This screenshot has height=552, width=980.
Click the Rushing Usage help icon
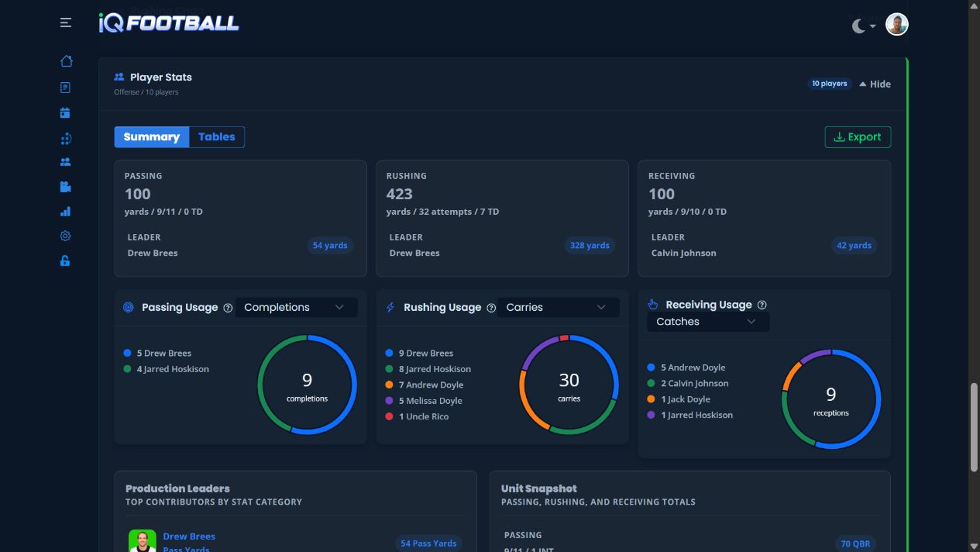(x=491, y=308)
